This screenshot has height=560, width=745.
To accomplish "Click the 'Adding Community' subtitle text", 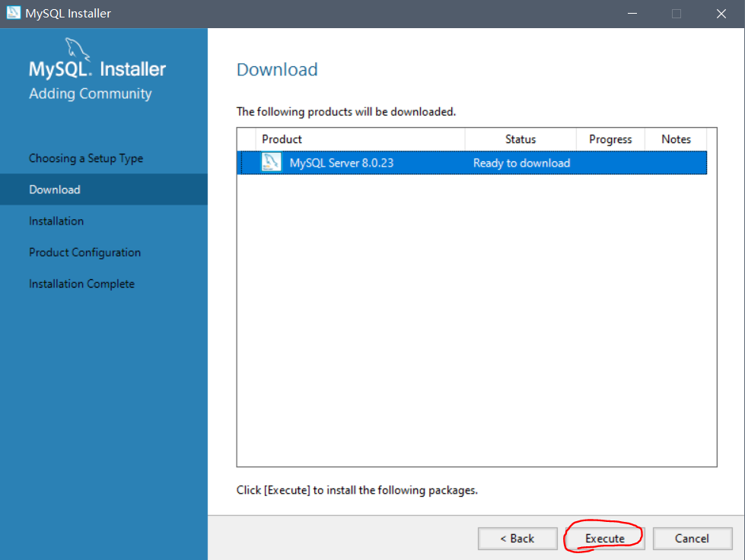I will 91,94.
